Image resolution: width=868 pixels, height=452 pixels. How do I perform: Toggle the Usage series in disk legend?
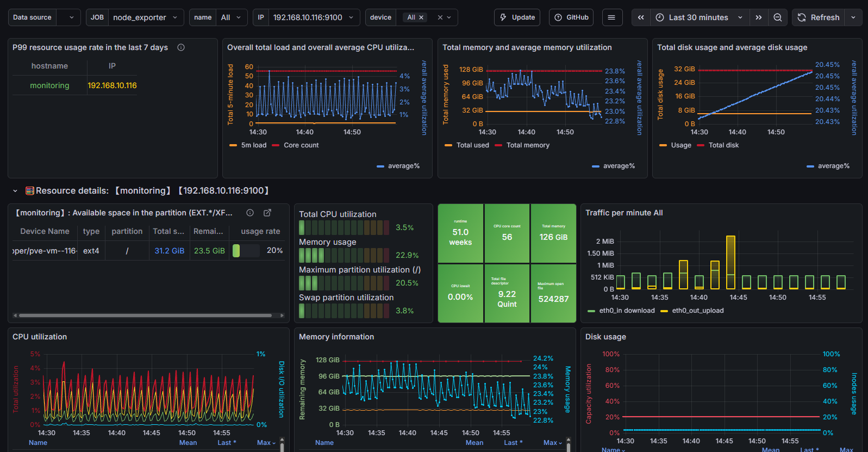[x=681, y=145]
